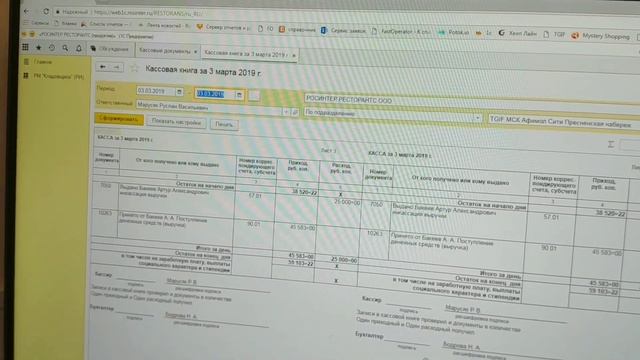Open the Обсуждения tab
The width and height of the screenshot is (640, 360).
coord(110,49)
